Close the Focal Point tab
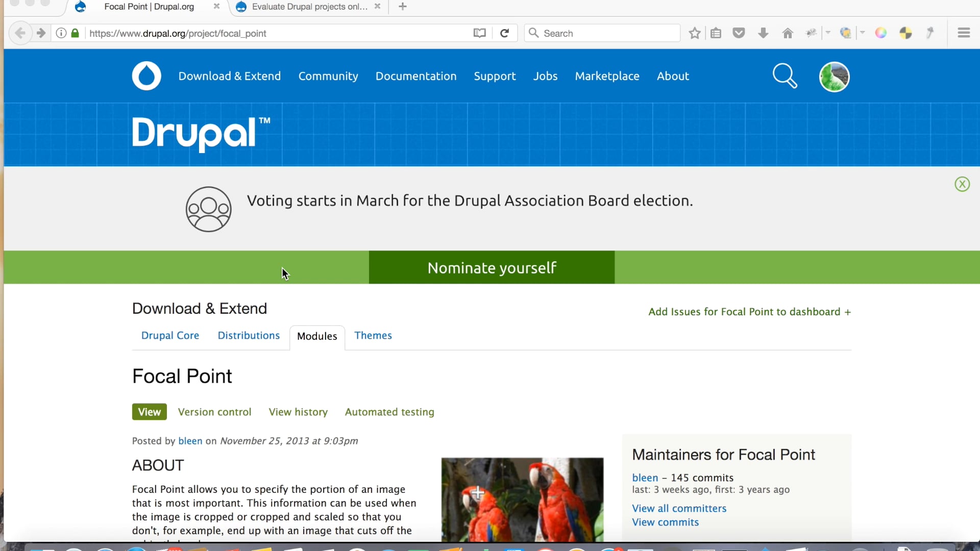This screenshot has width=980, height=551. pos(216,7)
